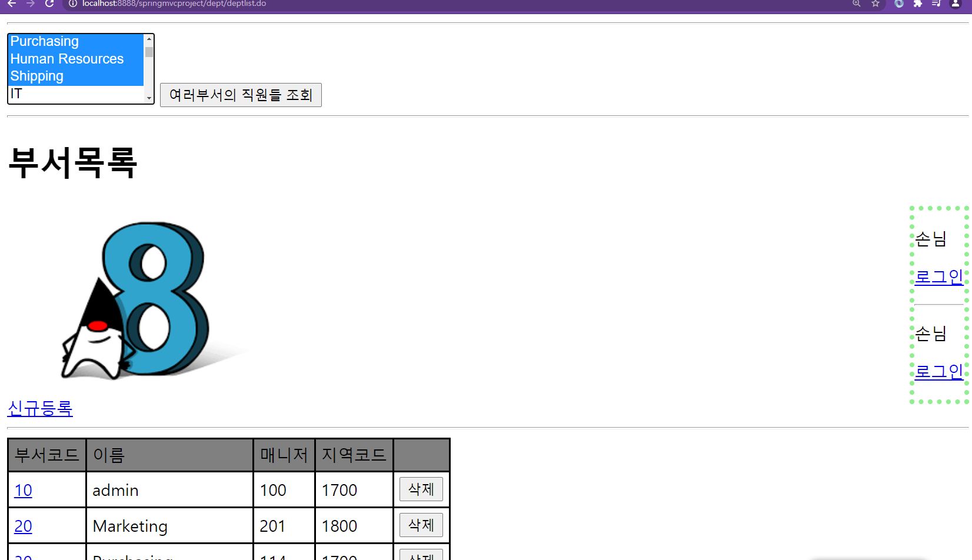
Task: Click the lower 로그인 link in dotted box
Action: (939, 371)
